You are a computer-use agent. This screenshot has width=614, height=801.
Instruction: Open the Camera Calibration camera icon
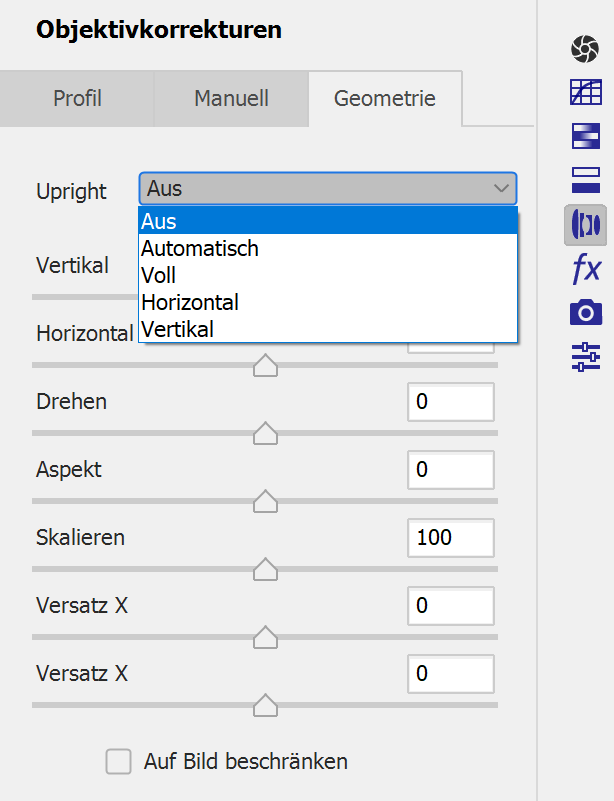click(584, 313)
